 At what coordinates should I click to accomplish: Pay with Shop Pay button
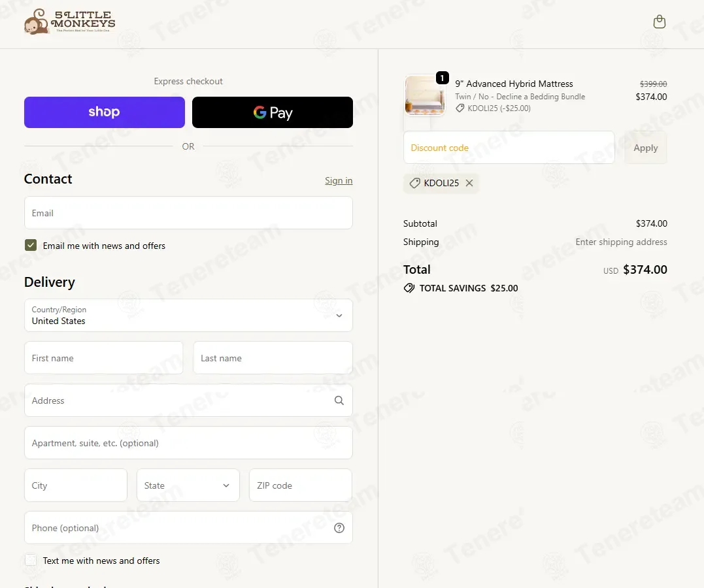coord(104,112)
